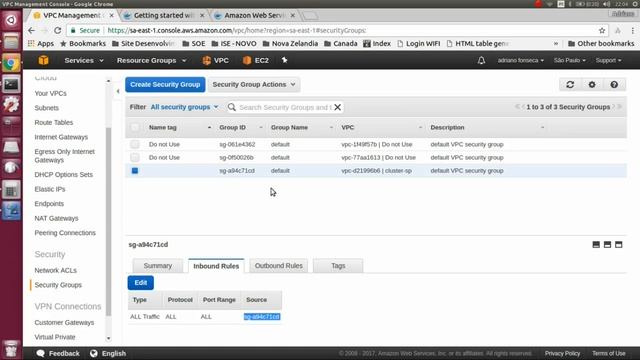Viewport: 640px width, 360px height.
Task: Click Edit for inbound rules
Action: (x=141, y=283)
